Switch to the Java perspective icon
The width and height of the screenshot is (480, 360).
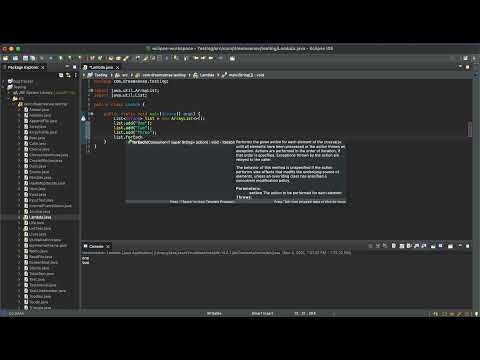(x=474, y=58)
